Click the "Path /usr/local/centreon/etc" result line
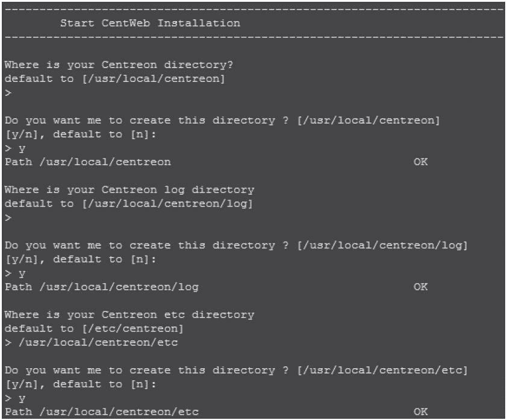Image resolution: width=507 pixels, height=420 pixels. [101, 412]
